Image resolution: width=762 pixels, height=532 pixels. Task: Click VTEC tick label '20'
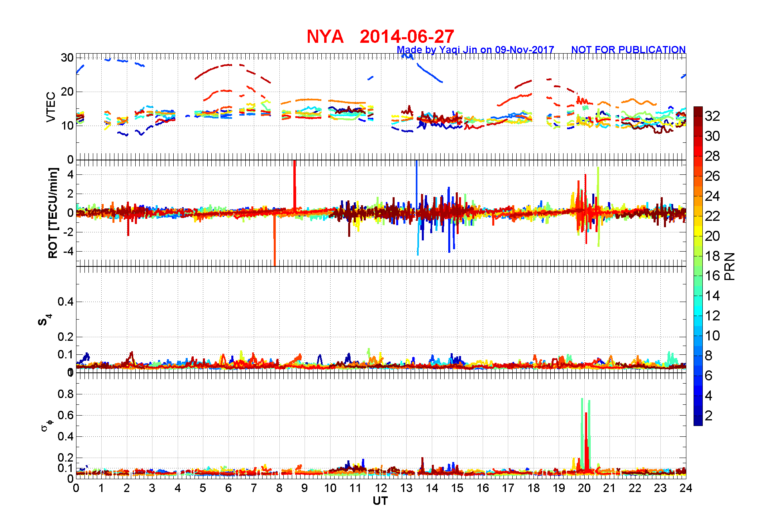[67, 92]
